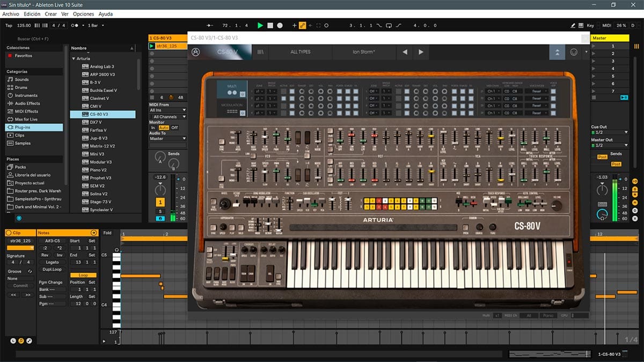Click the Arturia logo in plugin
Screen dimensions: 644x362
196,52
